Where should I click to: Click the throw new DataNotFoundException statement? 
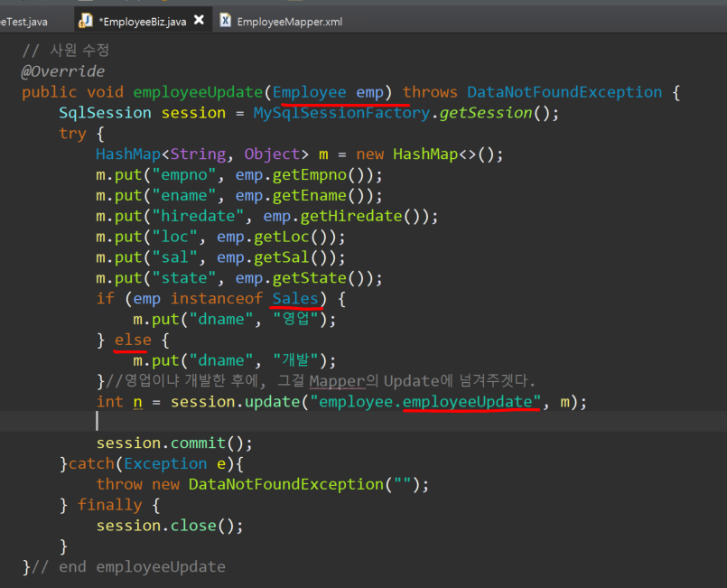click(263, 485)
